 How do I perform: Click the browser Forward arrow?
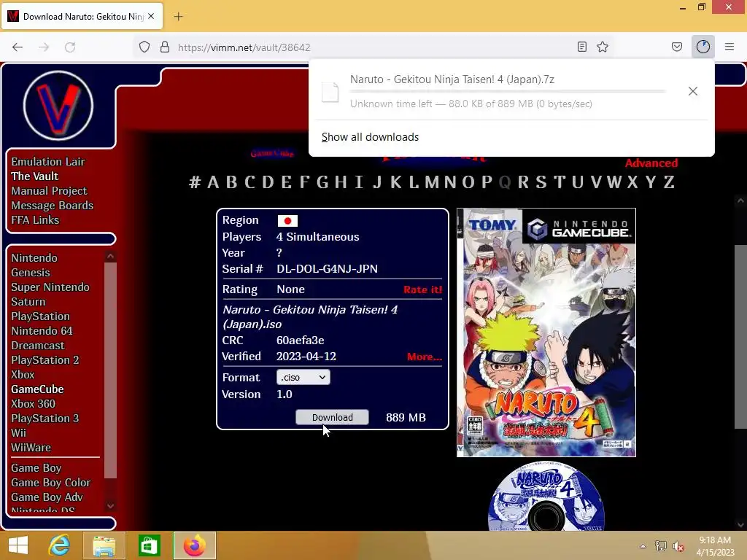point(44,47)
